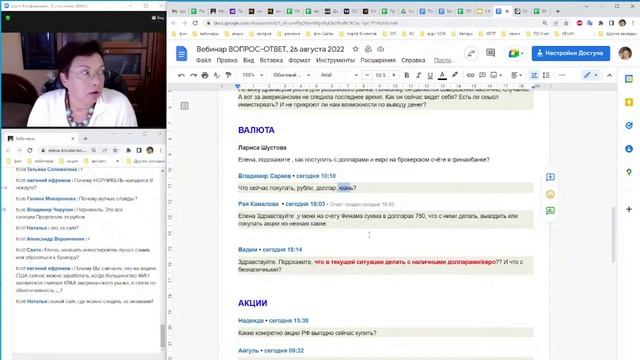The width and height of the screenshot is (640, 360).
Task: Toggle bold formatting
Action: click(407, 75)
